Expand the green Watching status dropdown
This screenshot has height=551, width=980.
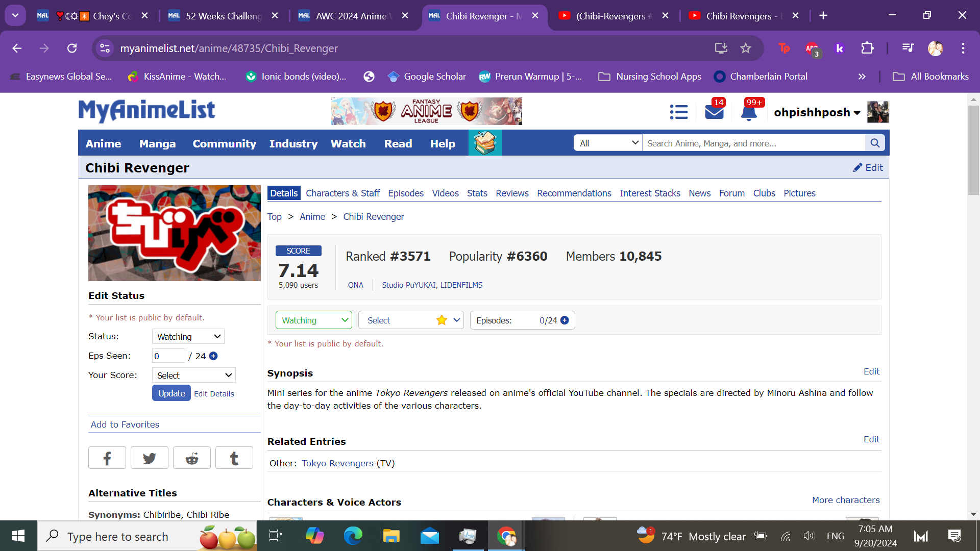314,320
